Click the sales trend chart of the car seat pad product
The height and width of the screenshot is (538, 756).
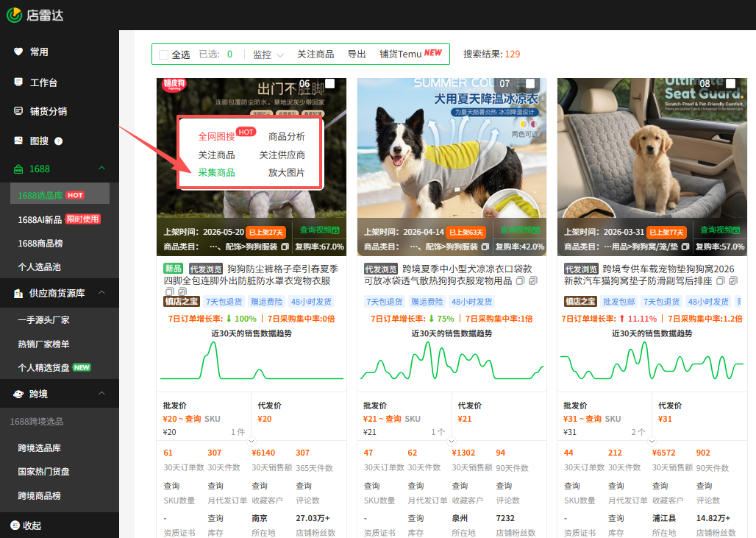[x=652, y=361]
